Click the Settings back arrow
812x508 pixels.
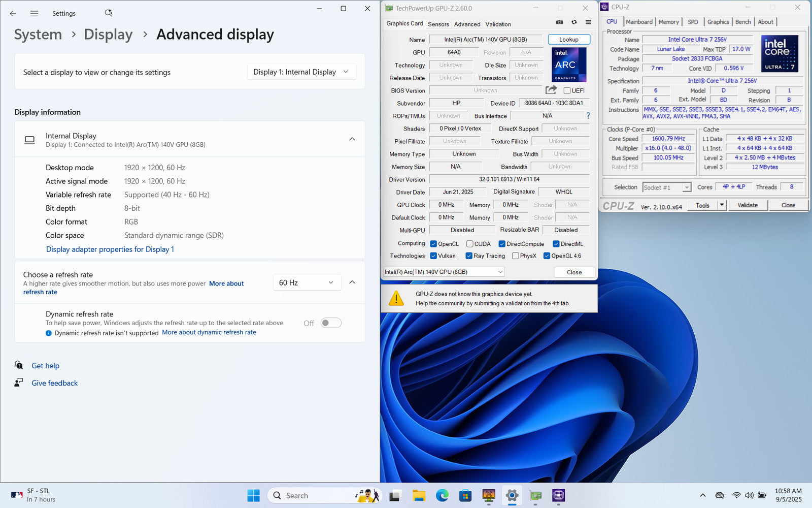pos(13,14)
